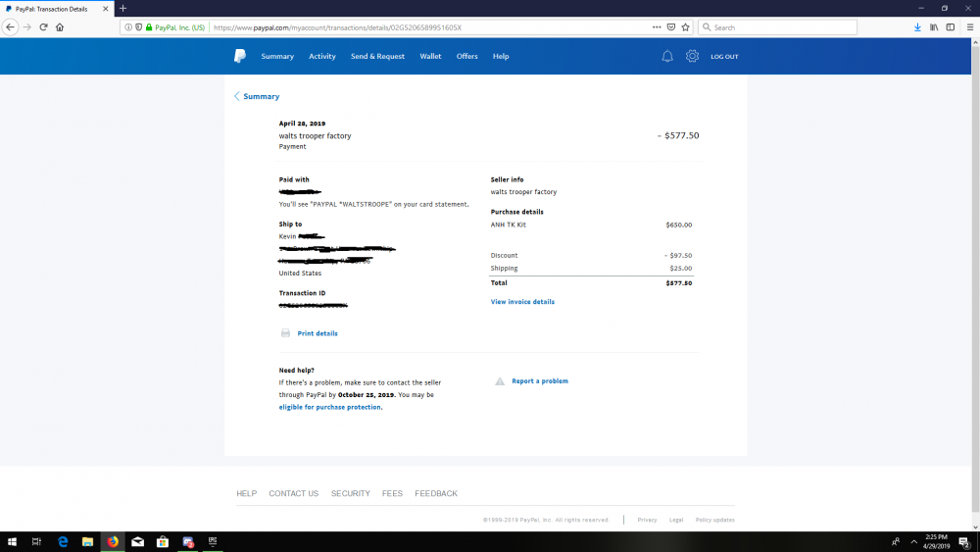Viewport: 980px width, 552px height.
Task: Click the browser forward arrow
Action: point(26,26)
